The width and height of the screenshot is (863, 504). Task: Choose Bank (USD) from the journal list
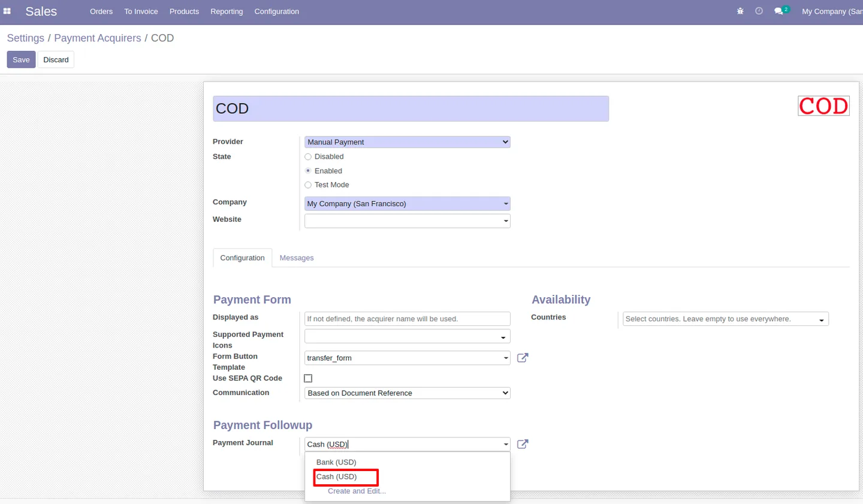coord(408,462)
